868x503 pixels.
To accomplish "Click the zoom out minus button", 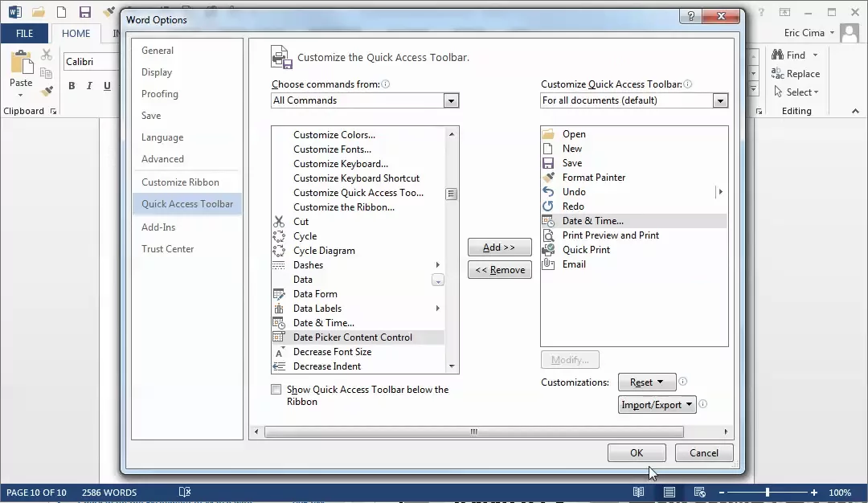I will pyautogui.click(x=721, y=492).
